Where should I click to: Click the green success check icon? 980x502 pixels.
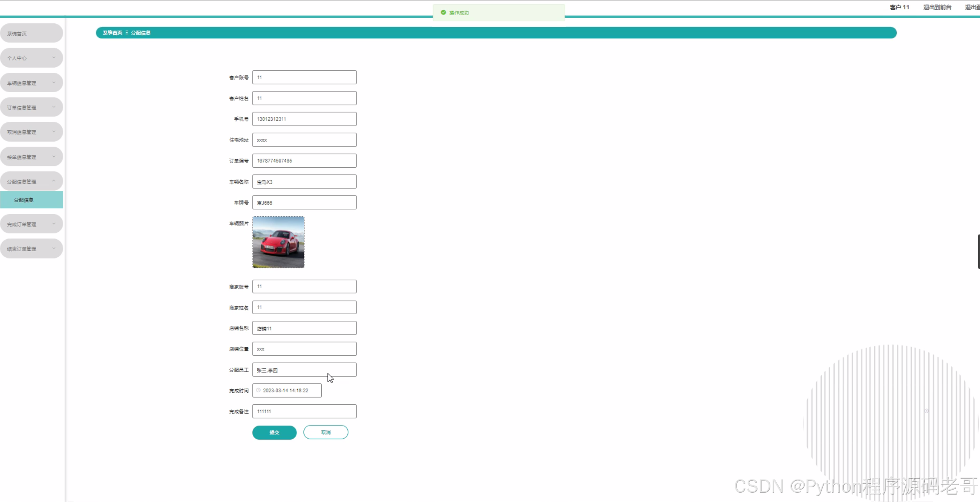tap(443, 12)
